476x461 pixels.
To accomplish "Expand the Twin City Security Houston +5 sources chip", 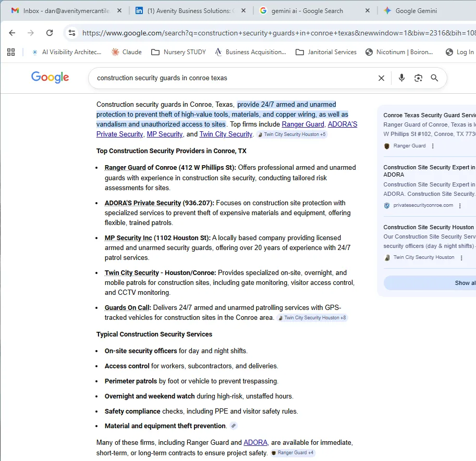I will tap(292, 134).
